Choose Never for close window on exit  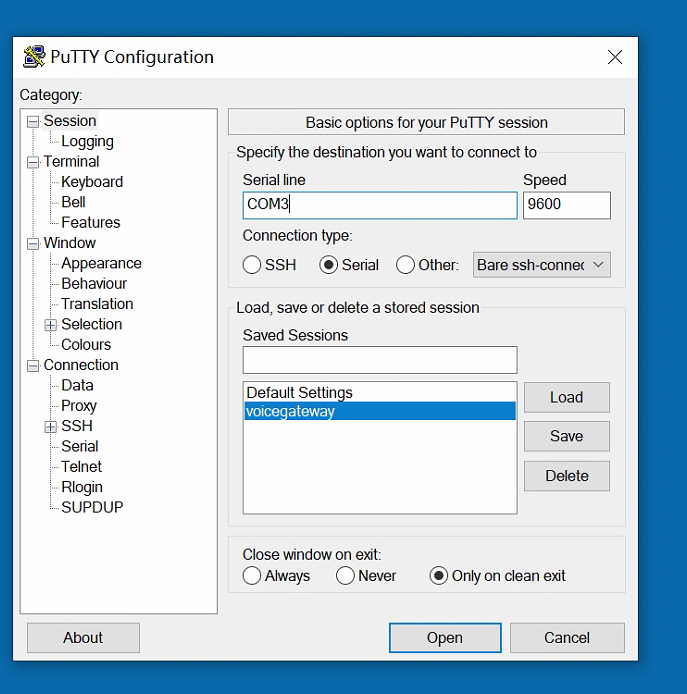345,576
